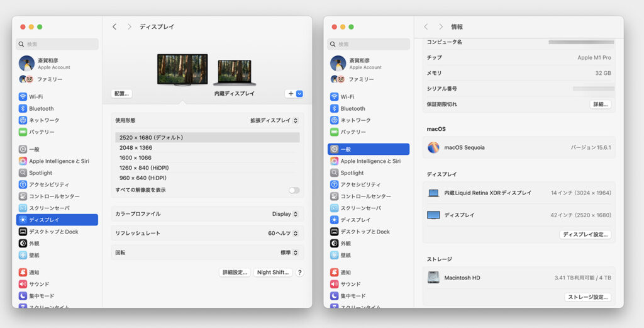The width and height of the screenshot is (644, 328).
Task: Open デスクトップと Dock in left window sidebar
Action: coord(57,232)
